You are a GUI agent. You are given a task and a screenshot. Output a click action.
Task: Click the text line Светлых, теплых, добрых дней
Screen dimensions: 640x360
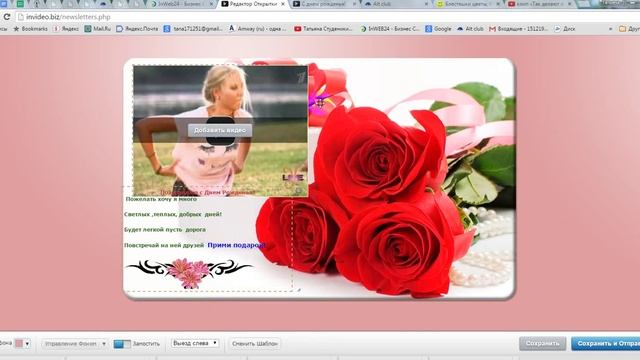pos(173,214)
